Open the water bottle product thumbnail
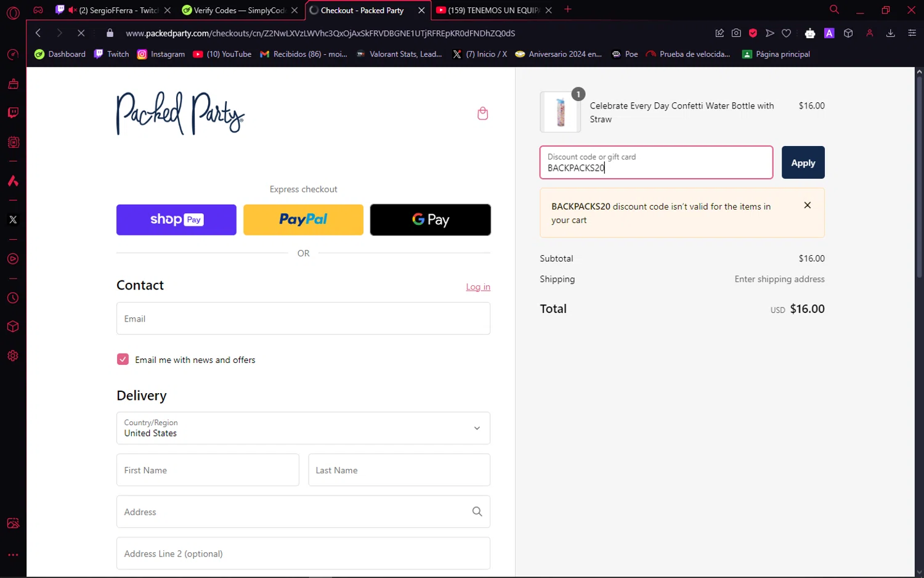Image resolution: width=924 pixels, height=578 pixels. click(x=561, y=112)
